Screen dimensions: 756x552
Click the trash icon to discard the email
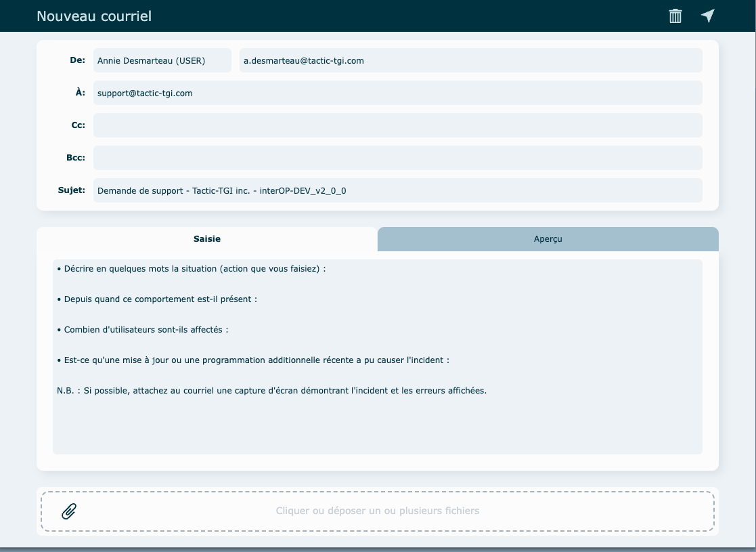click(x=675, y=16)
